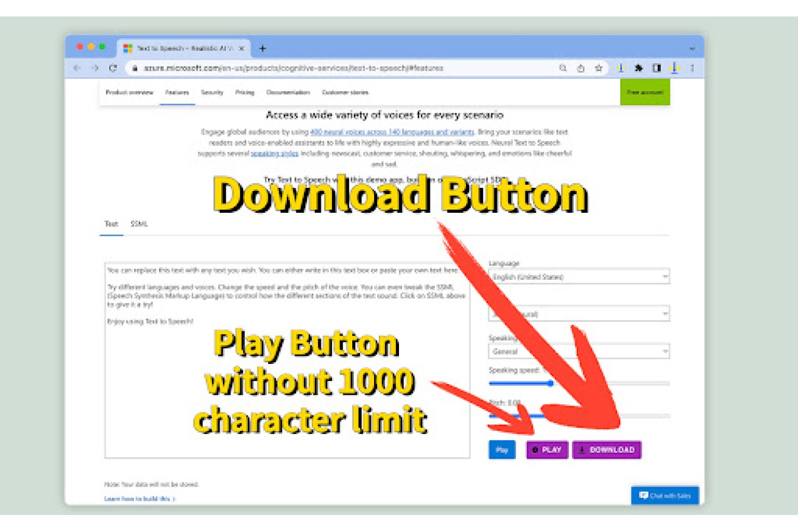
Task: Click the Speaking speed slider handle
Action: [x=551, y=383]
